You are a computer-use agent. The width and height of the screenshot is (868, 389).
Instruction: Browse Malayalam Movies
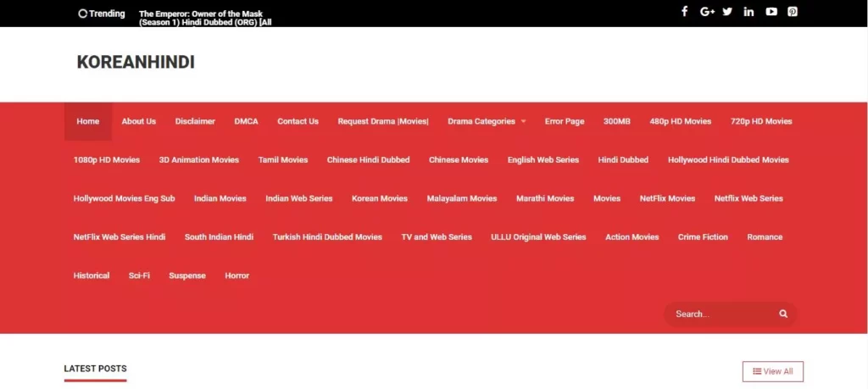tap(462, 198)
